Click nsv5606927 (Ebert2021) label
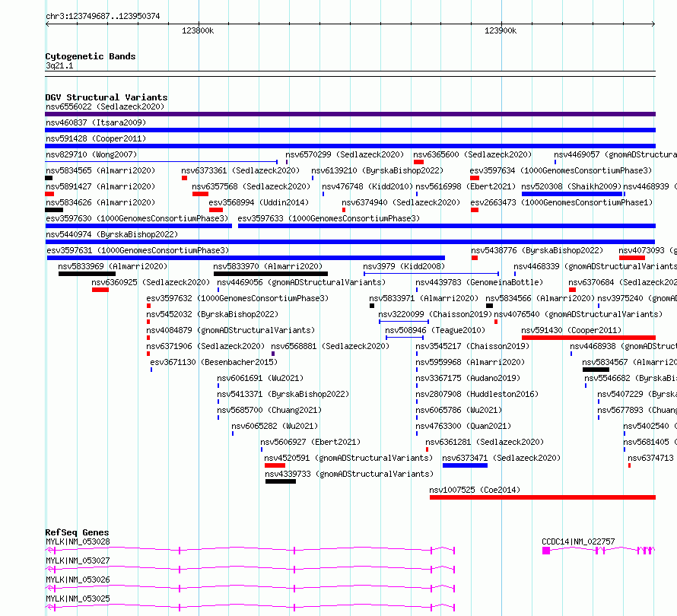This screenshot has width=677, height=616. [310, 442]
